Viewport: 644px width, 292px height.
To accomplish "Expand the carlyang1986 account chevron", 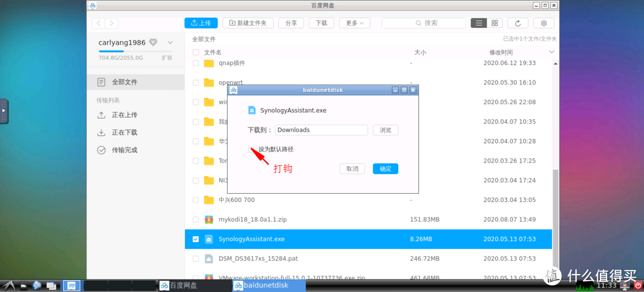I will (x=170, y=42).
